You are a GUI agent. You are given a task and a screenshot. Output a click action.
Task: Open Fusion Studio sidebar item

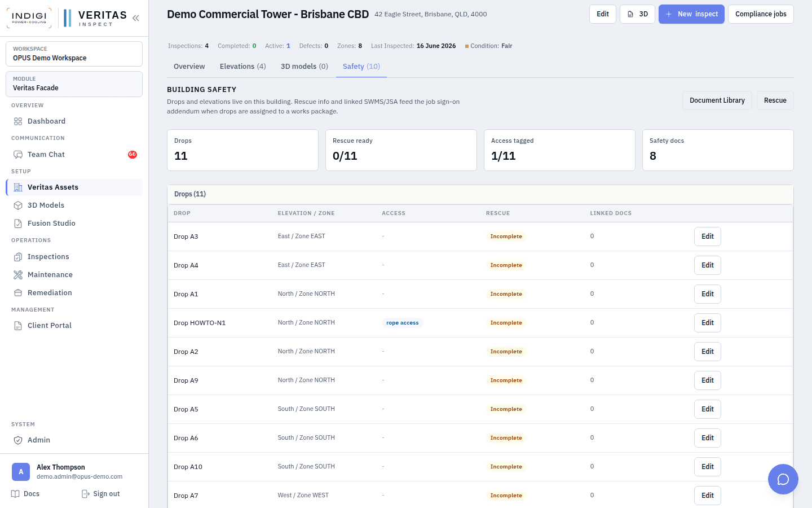[x=74, y=224]
